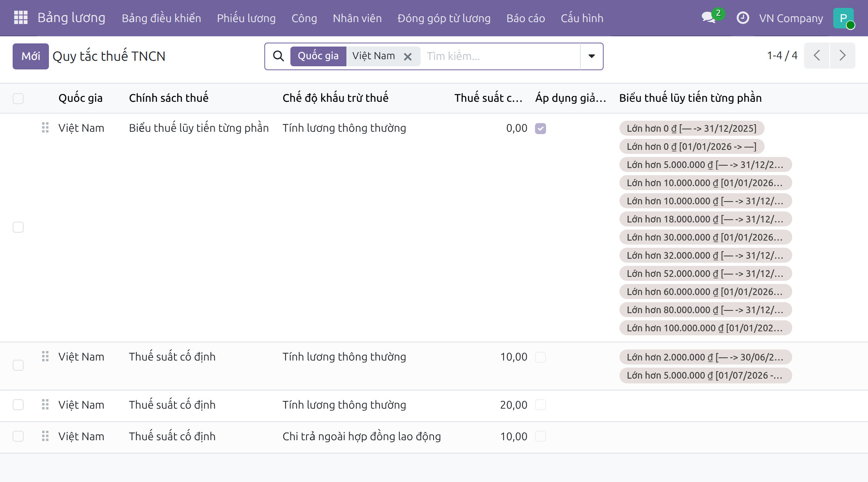The height and width of the screenshot is (482, 868).
Task: Click the 20,00 tax rate cell
Action: (x=514, y=405)
